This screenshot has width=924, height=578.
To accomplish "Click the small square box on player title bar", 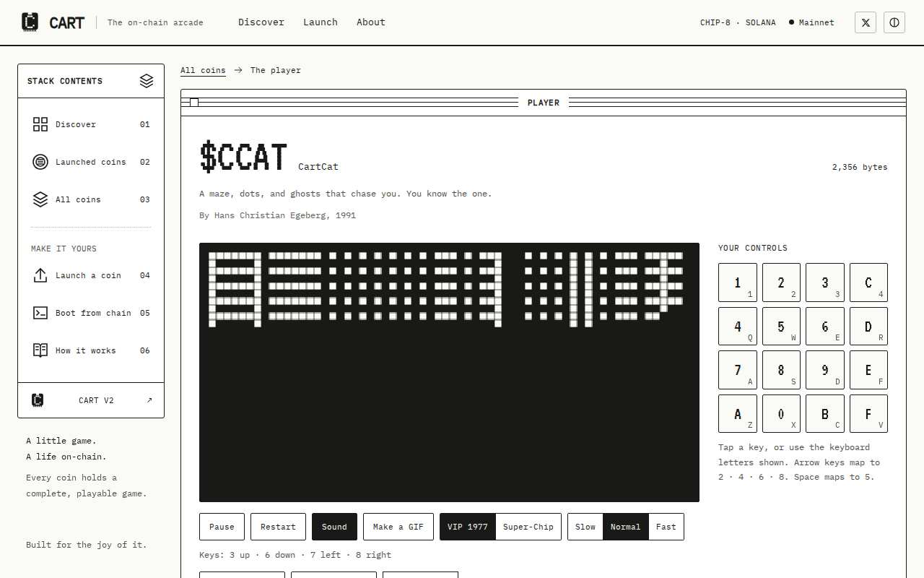I will coord(194,103).
